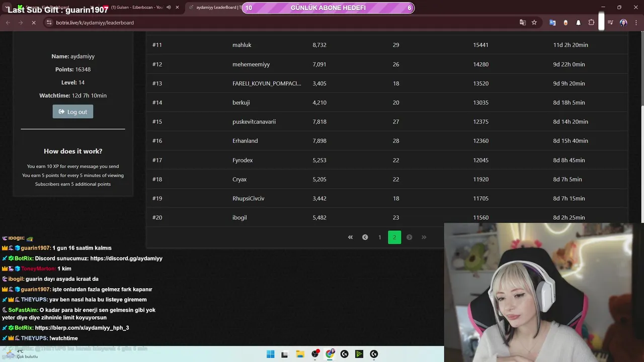Click the GÜNLÜK ABONE HEDEFİ progress bar
Screen dimensions: 644x362
pos(328,8)
